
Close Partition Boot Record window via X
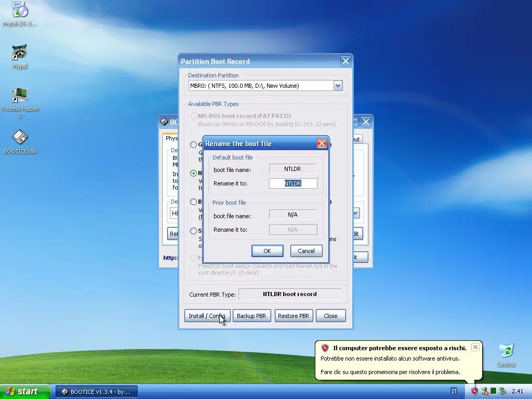click(345, 61)
